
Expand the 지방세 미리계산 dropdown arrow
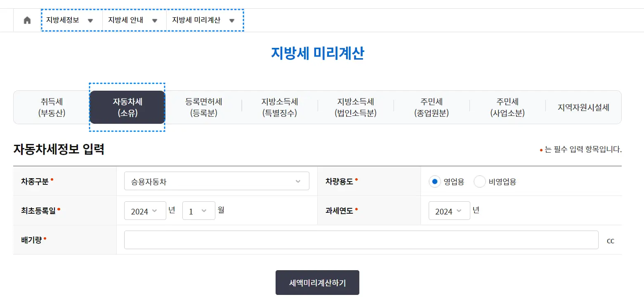pos(232,20)
